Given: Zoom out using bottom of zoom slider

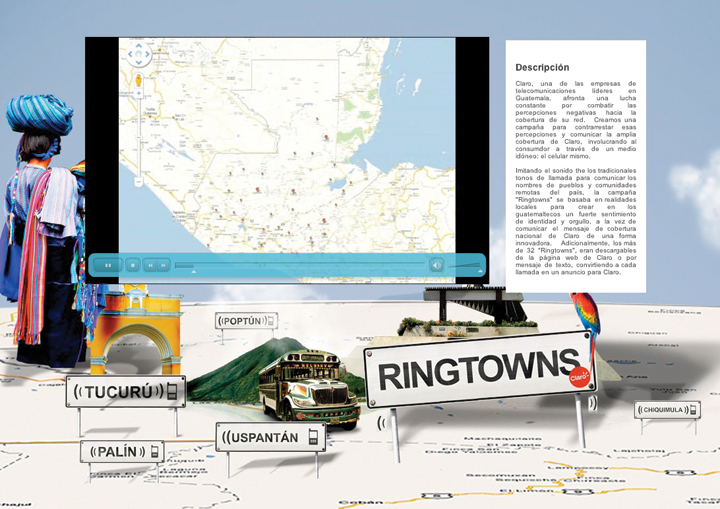Looking at the screenshot, I should [x=139, y=182].
